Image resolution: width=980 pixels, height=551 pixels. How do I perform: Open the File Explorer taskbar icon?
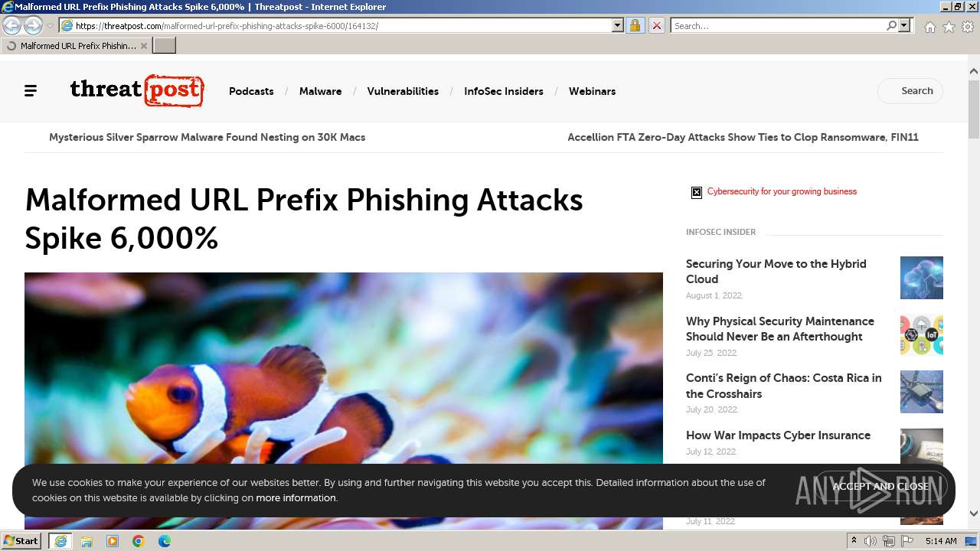point(87,541)
